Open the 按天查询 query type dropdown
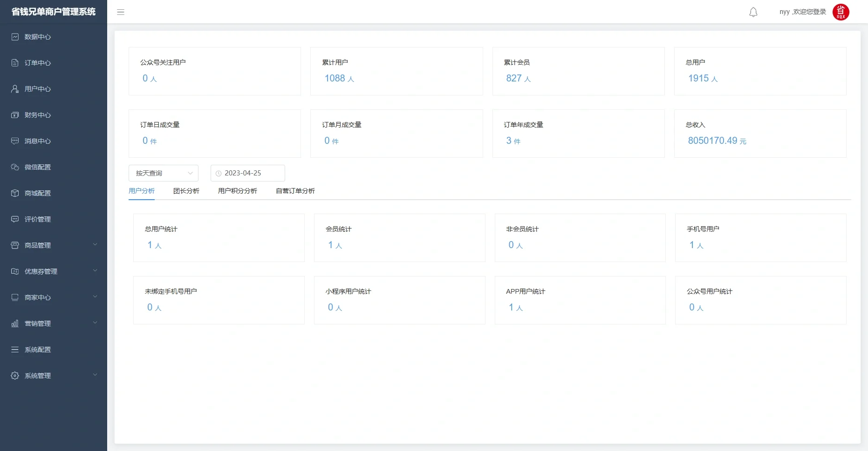 [163, 173]
